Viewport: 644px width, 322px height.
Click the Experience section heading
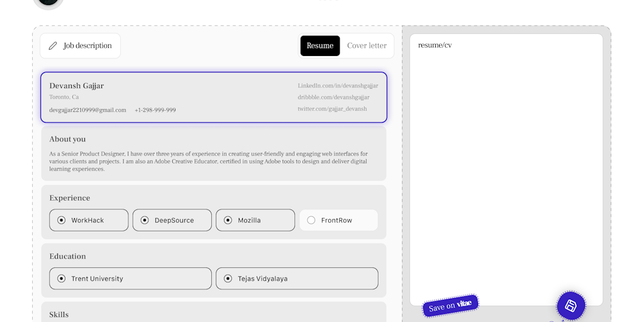(x=69, y=198)
